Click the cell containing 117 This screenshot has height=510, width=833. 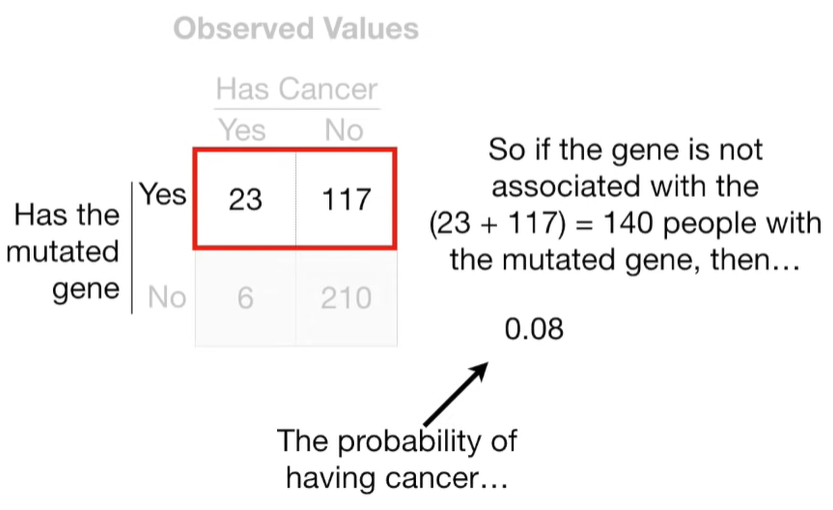click(x=346, y=199)
